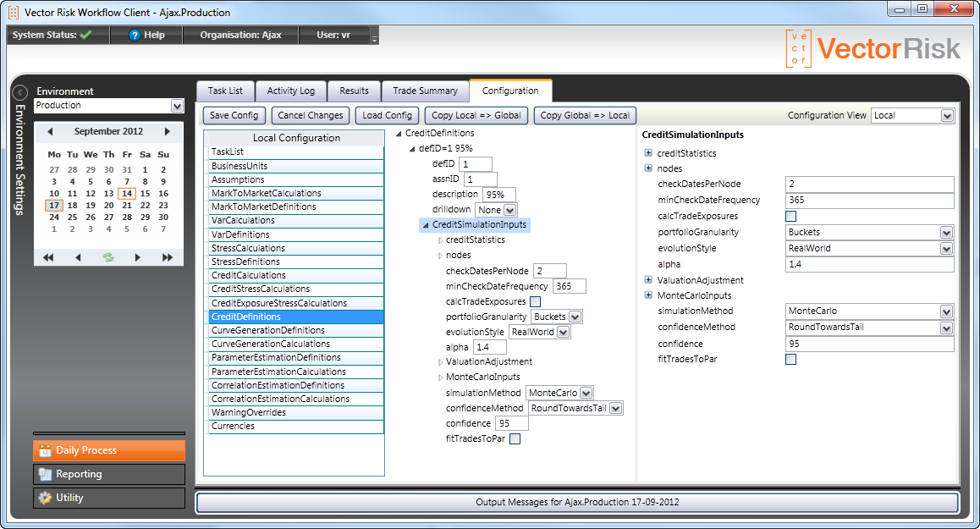Open the Results tab
The image size is (980, 529).
[x=355, y=91]
